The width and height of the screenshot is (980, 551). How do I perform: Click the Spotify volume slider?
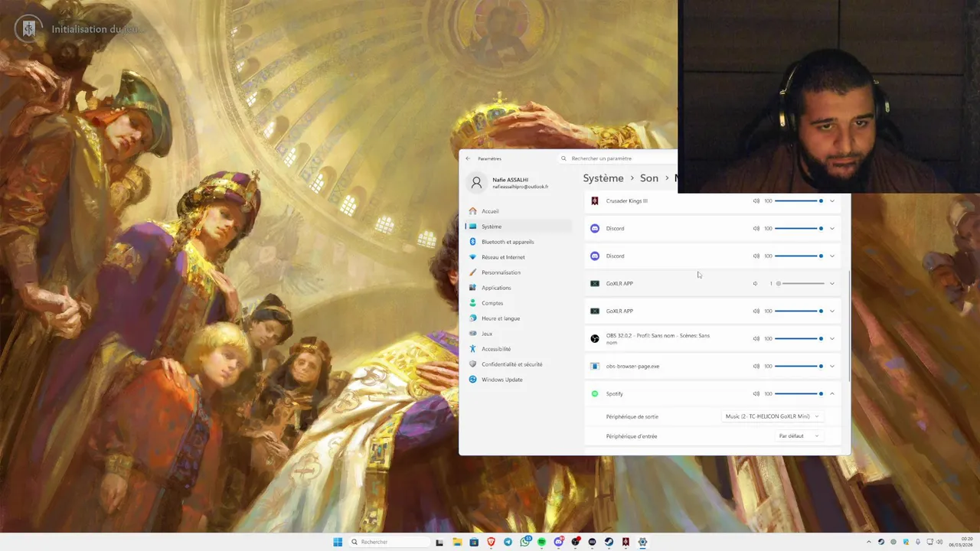799,394
